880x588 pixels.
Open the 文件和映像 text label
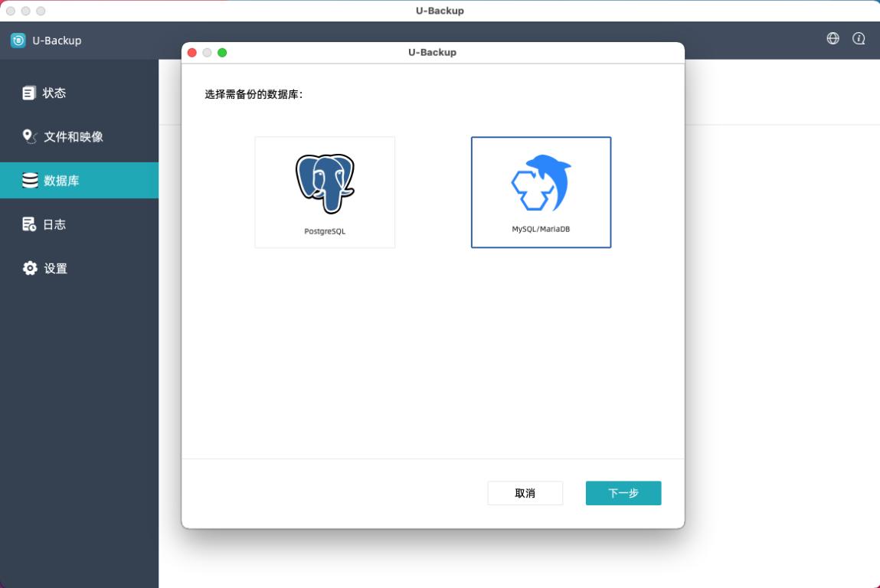[74, 136]
